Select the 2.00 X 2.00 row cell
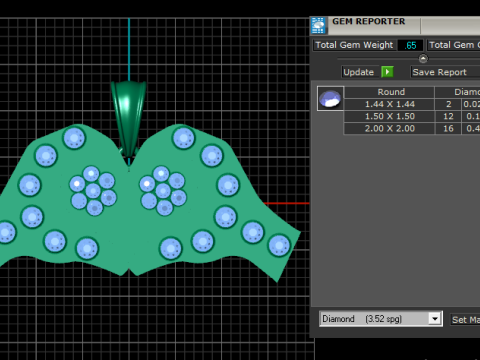This screenshot has height=360, width=480. [390, 128]
